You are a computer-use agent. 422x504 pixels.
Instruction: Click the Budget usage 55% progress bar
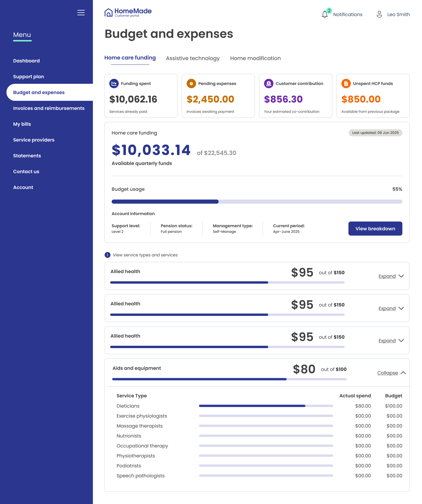[257, 202]
